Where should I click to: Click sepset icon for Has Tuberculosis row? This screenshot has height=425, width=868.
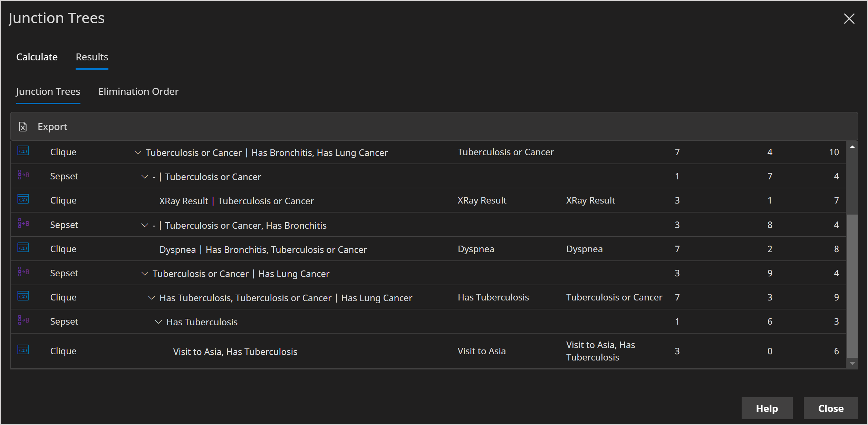(23, 320)
